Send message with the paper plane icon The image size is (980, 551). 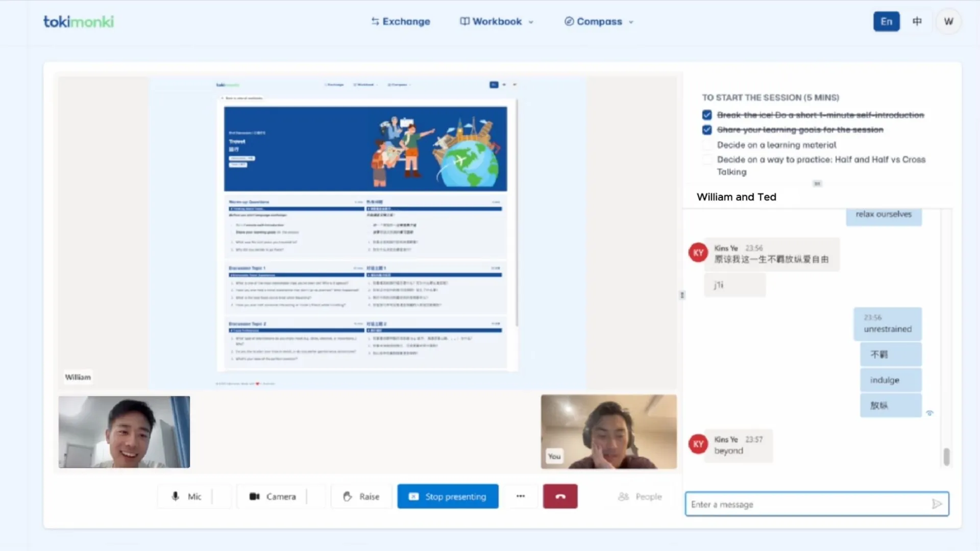click(937, 504)
